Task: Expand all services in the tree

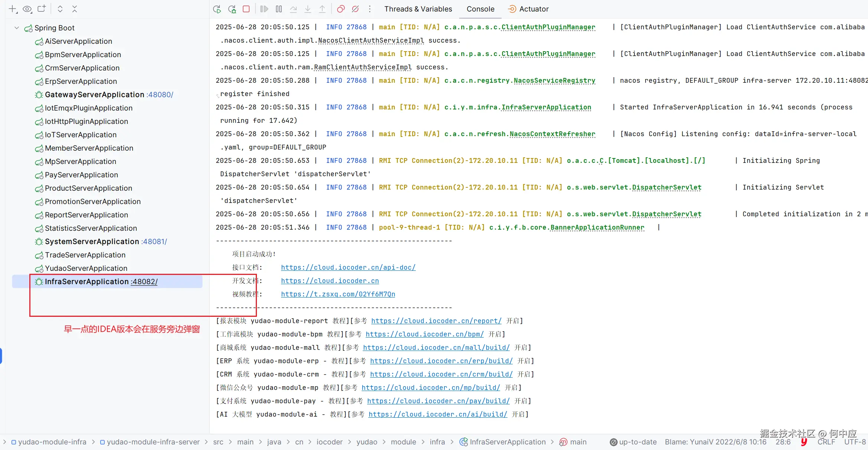Action: tap(60, 9)
